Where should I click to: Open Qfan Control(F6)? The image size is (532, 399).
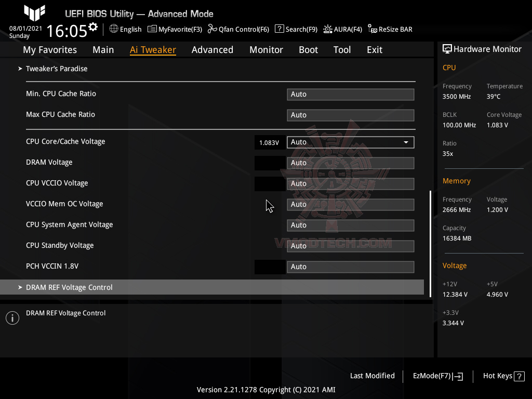pos(238,29)
